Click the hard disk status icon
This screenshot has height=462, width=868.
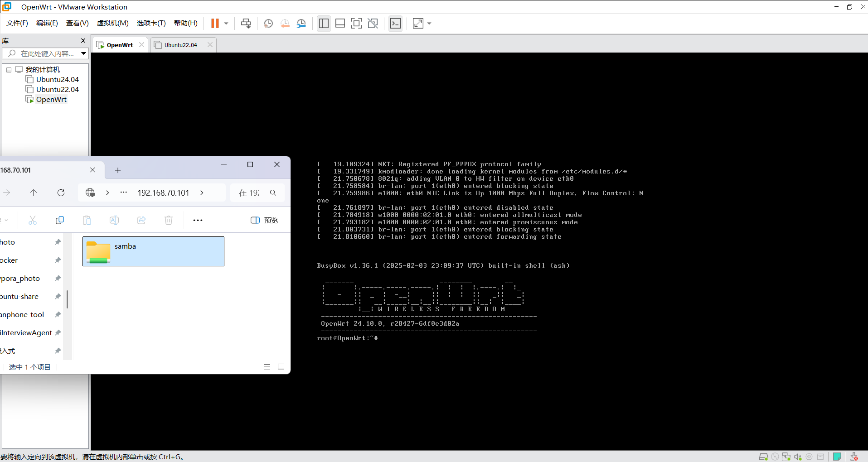tap(763, 457)
